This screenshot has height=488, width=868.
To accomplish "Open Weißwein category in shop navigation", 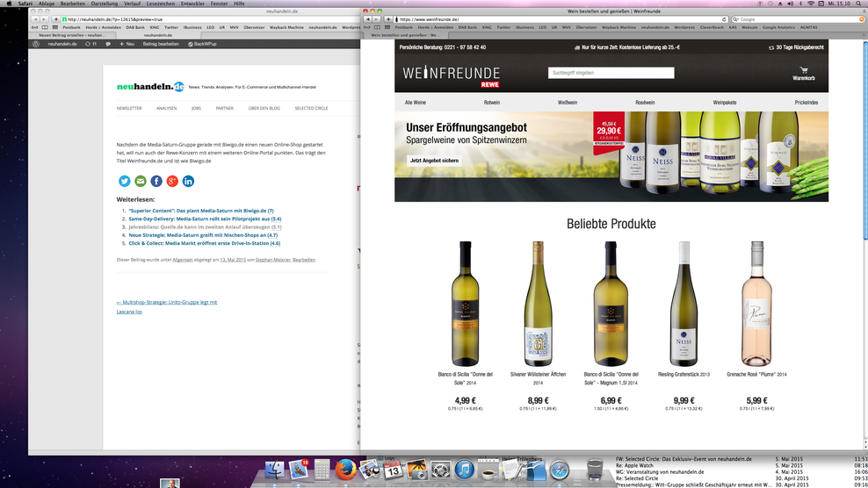I will point(568,103).
